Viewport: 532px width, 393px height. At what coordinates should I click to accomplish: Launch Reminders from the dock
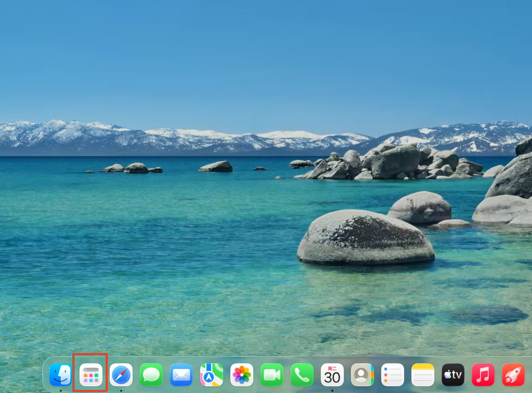tap(393, 375)
